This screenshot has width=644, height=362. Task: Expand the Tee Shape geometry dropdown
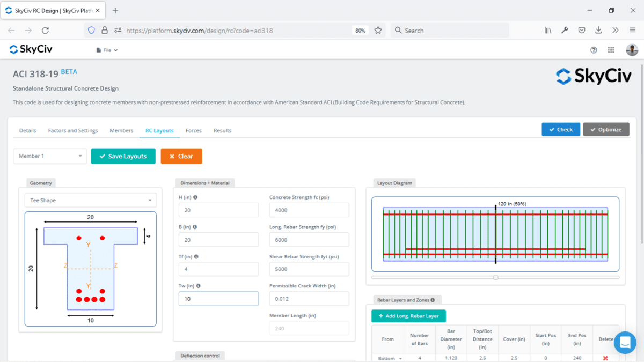91,201
